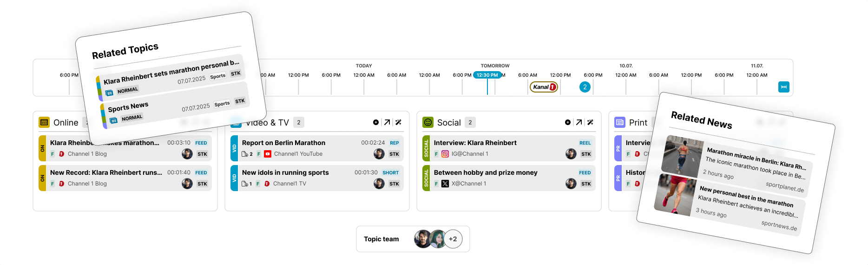Click the YouTube icon on Berlin Marathon report
This screenshot has width=868, height=265.
pos(268,154)
